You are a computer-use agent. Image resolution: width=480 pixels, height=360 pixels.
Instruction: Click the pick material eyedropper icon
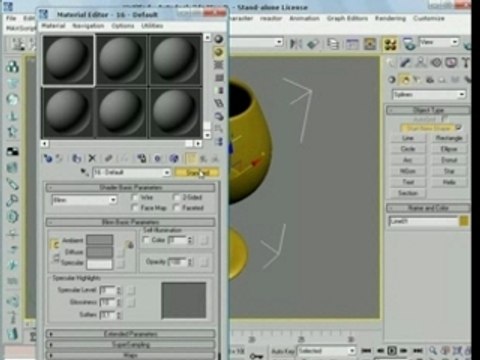coord(84,172)
